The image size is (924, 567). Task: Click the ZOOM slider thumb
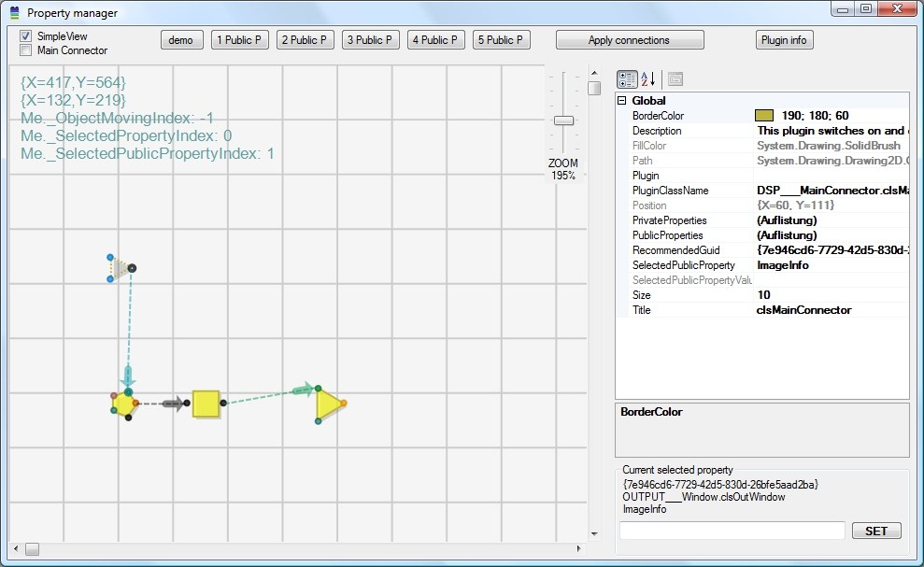[564, 120]
